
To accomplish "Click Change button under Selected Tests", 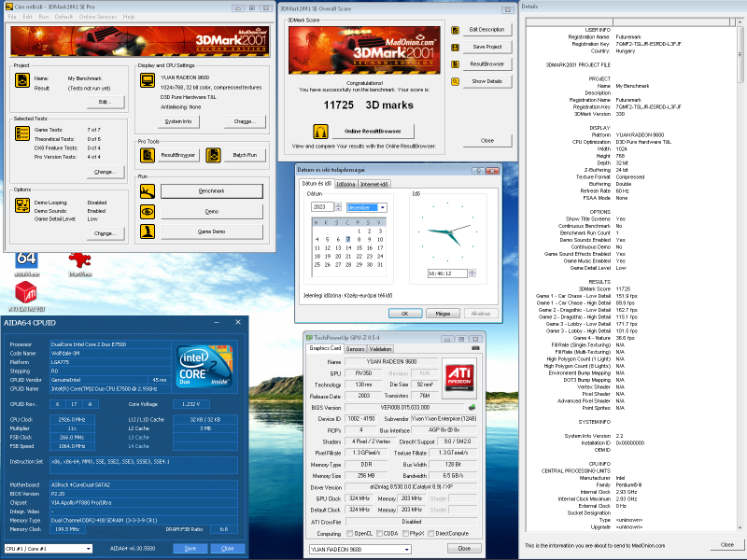I will [105, 172].
